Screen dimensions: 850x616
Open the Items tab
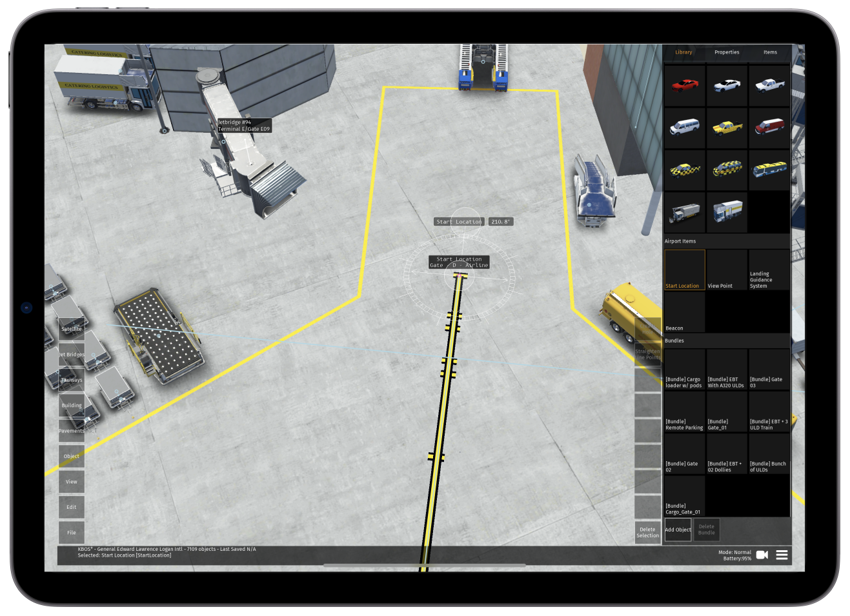pos(769,52)
